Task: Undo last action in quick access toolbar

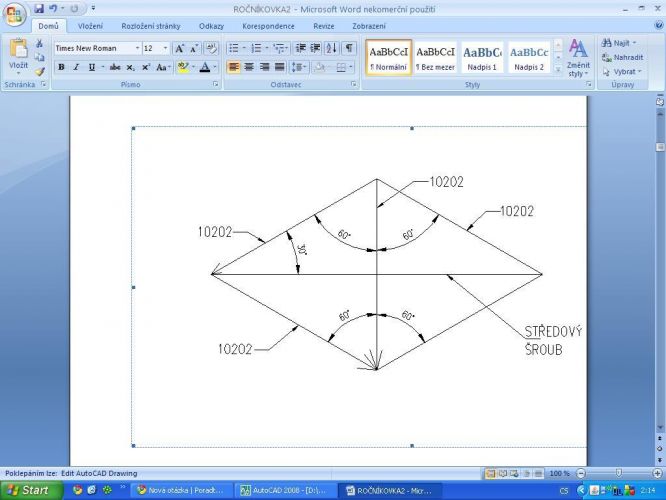Action: pyautogui.click(x=53, y=8)
